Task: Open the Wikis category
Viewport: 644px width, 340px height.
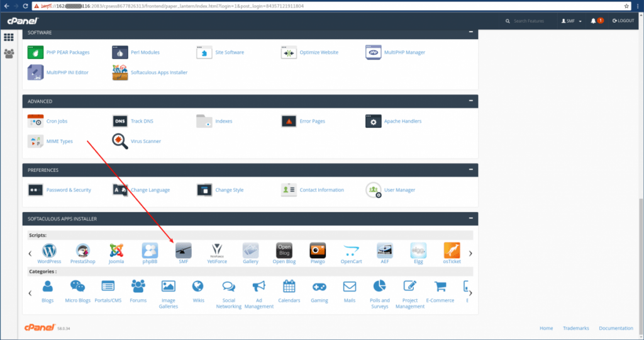Action: [198, 291]
